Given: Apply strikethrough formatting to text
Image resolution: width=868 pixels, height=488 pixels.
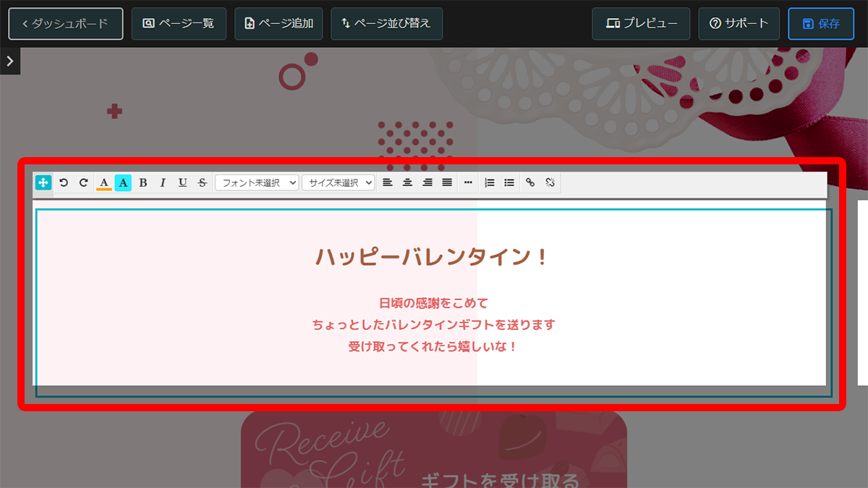Looking at the screenshot, I should 202,182.
